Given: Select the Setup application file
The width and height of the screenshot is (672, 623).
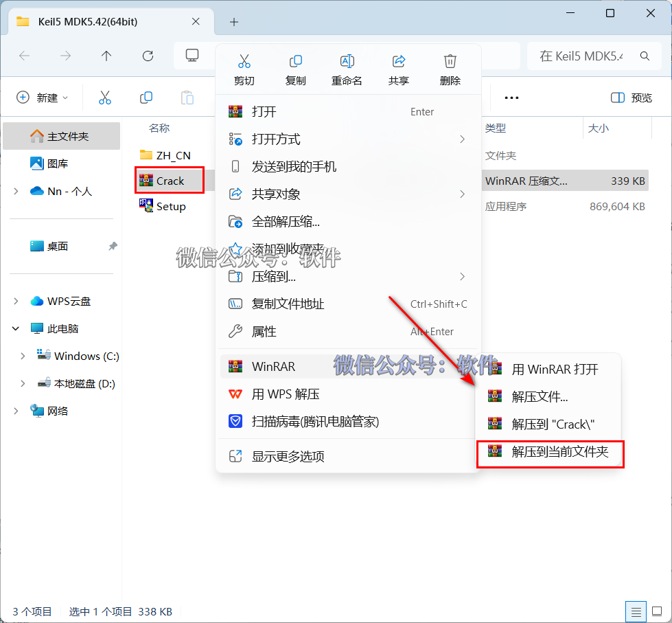Looking at the screenshot, I should tap(163, 206).
